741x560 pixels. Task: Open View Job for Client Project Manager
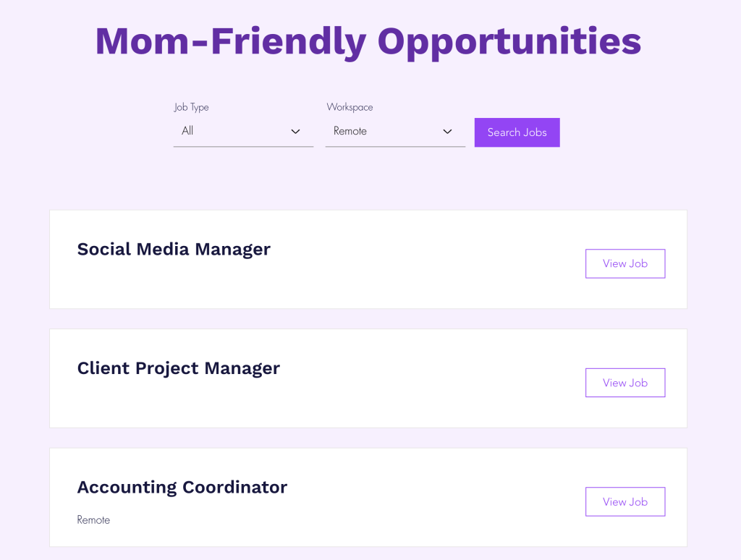click(x=624, y=383)
